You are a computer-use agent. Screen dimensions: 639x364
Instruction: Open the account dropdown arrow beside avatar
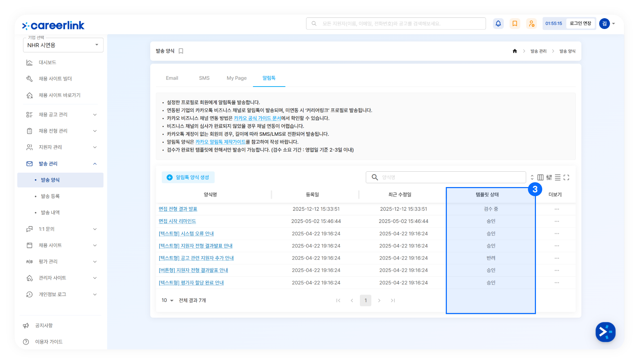click(613, 24)
